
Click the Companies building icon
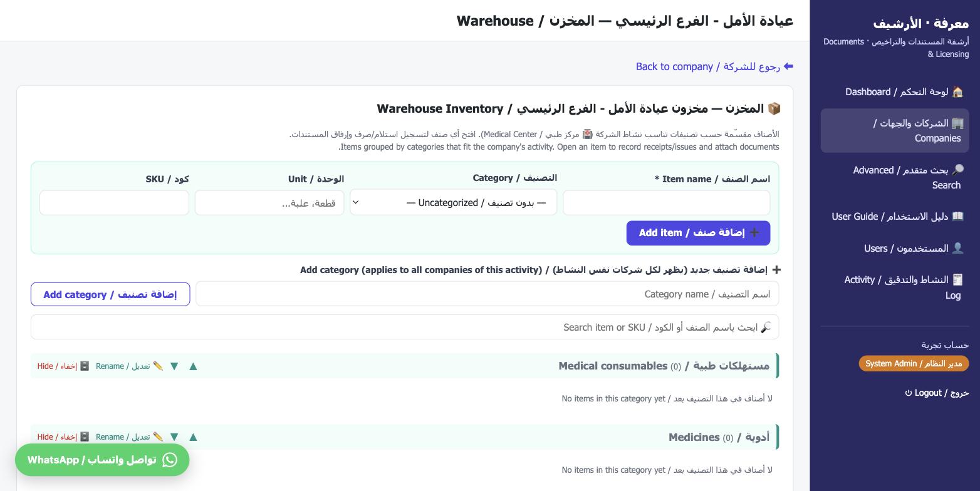tap(957, 123)
